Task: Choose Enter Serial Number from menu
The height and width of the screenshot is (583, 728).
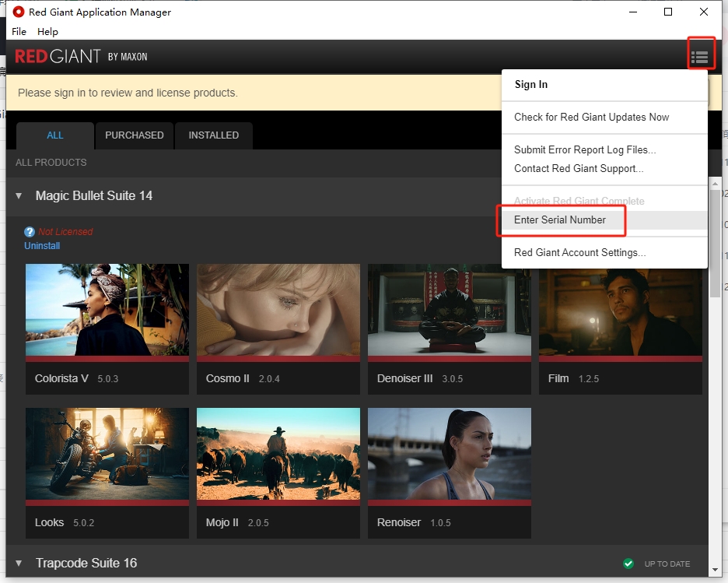Action: (560, 220)
